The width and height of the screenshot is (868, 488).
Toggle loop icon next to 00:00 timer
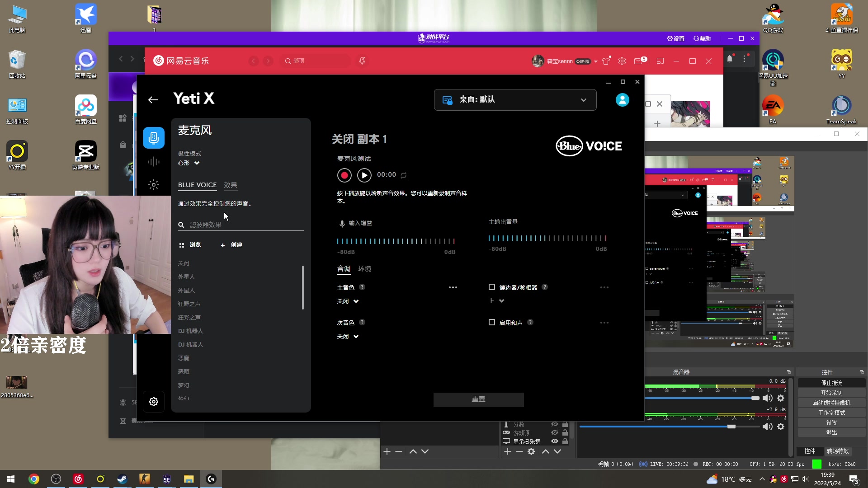(x=404, y=175)
